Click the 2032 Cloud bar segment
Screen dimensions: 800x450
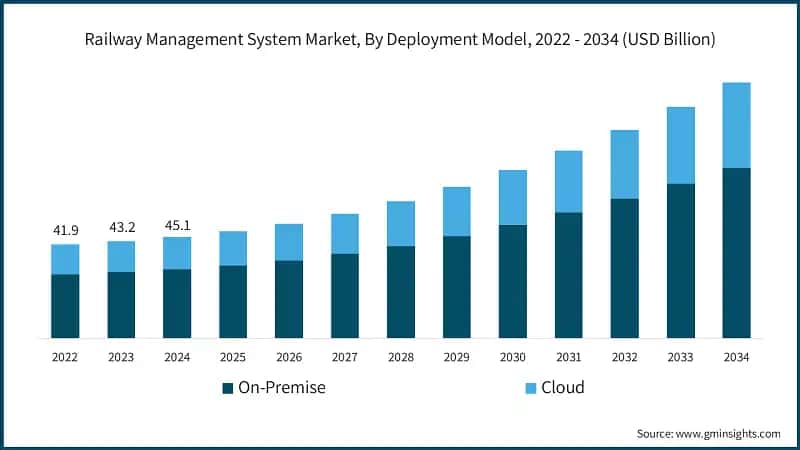click(x=624, y=164)
